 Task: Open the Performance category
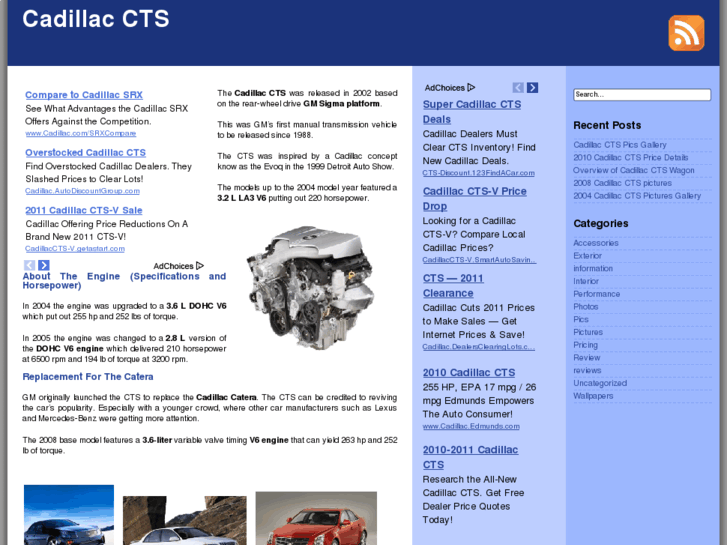[x=597, y=294]
